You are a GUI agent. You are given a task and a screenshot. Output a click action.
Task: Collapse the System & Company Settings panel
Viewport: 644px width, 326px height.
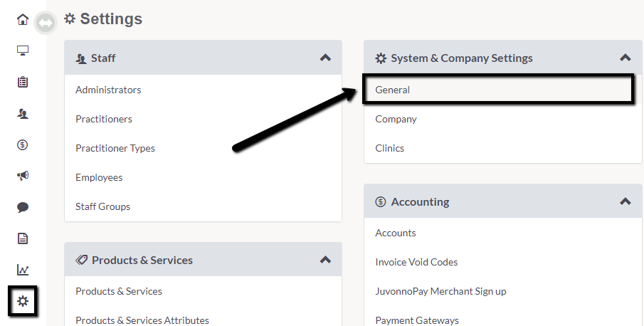625,58
